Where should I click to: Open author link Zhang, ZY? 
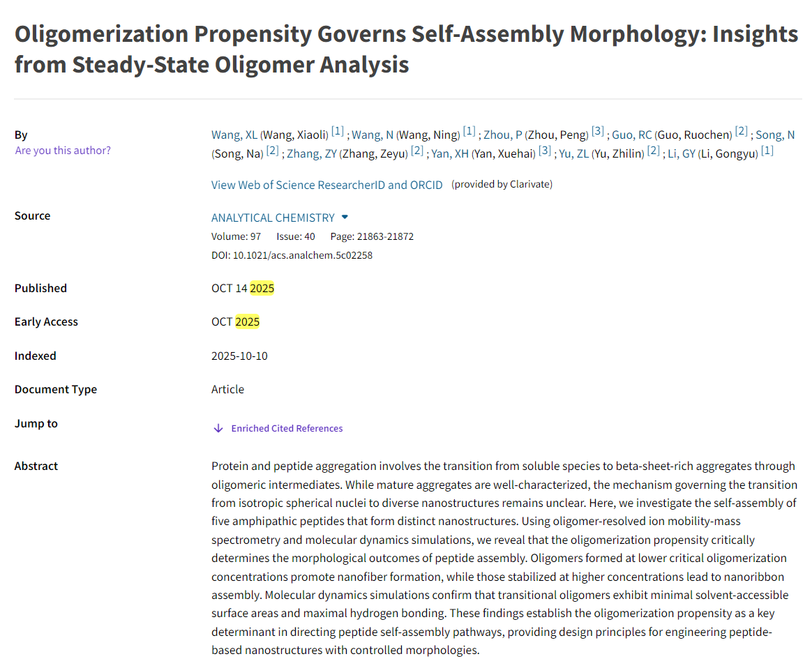click(311, 154)
